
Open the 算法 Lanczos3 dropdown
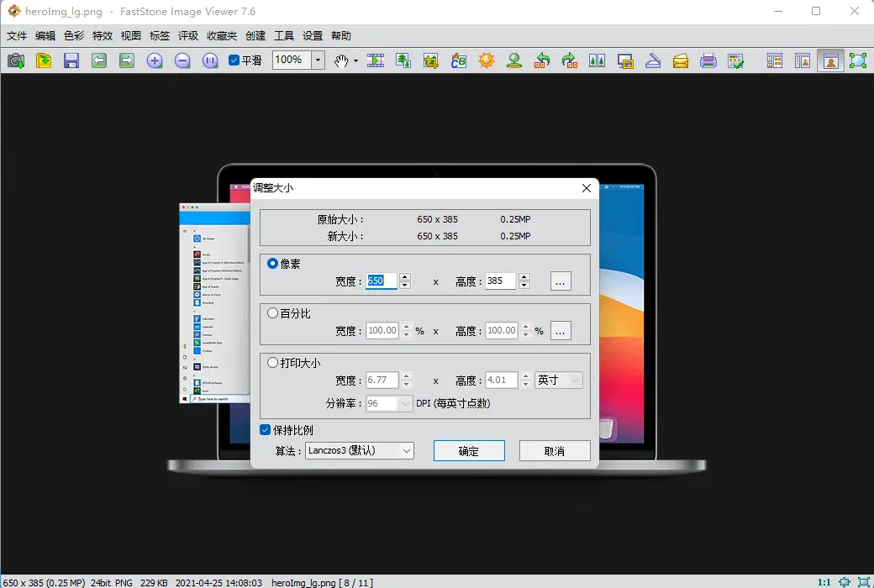click(360, 450)
